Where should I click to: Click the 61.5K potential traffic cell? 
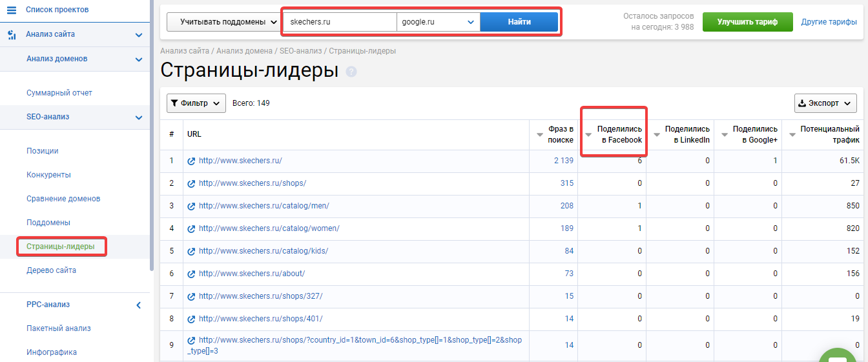[849, 161]
